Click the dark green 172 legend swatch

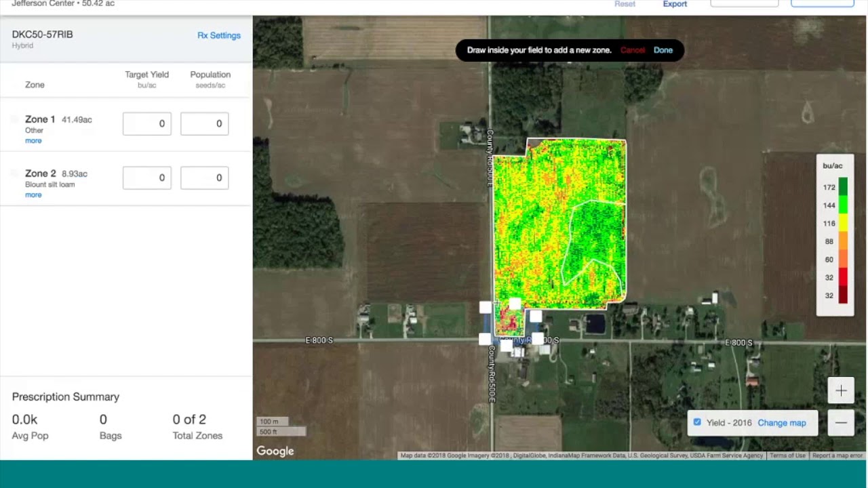pos(843,187)
